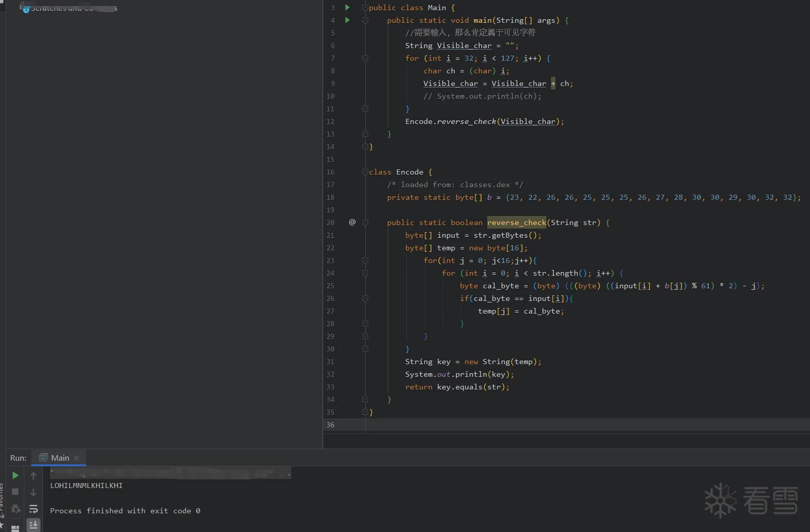Rerun Main with the green play icon in Run panel
Image resolution: width=810 pixels, height=532 pixels.
click(x=15, y=475)
